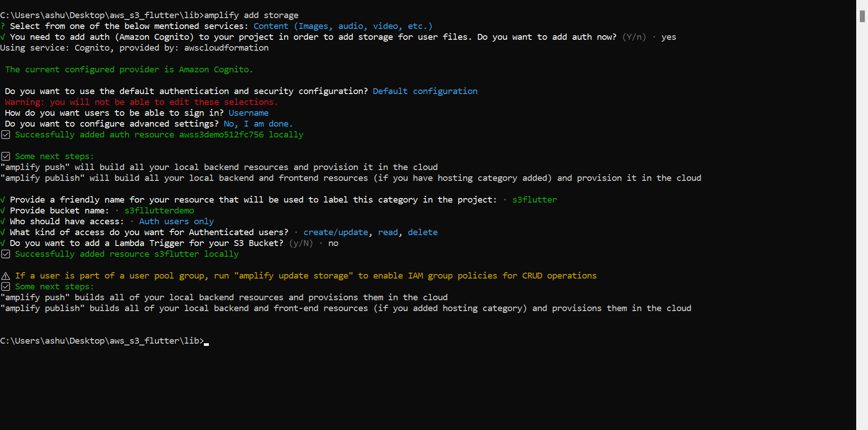Click the "create/update" permission text
This screenshot has height=430, width=868.
pos(335,232)
